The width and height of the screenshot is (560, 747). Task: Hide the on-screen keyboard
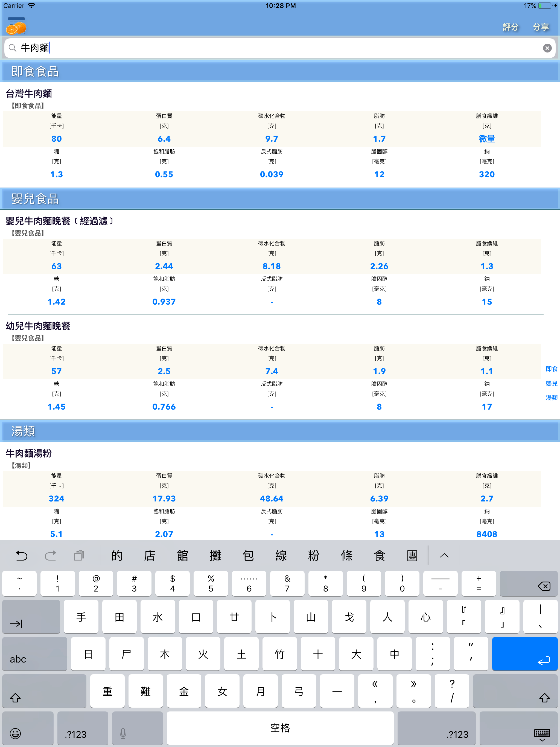(x=518, y=728)
